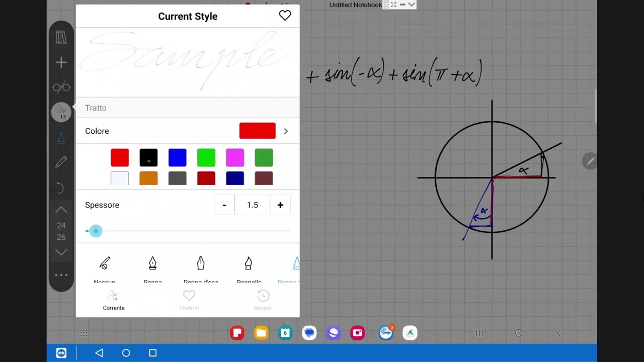Pick the brown maroon color swatch
644x362 pixels.
click(x=264, y=178)
